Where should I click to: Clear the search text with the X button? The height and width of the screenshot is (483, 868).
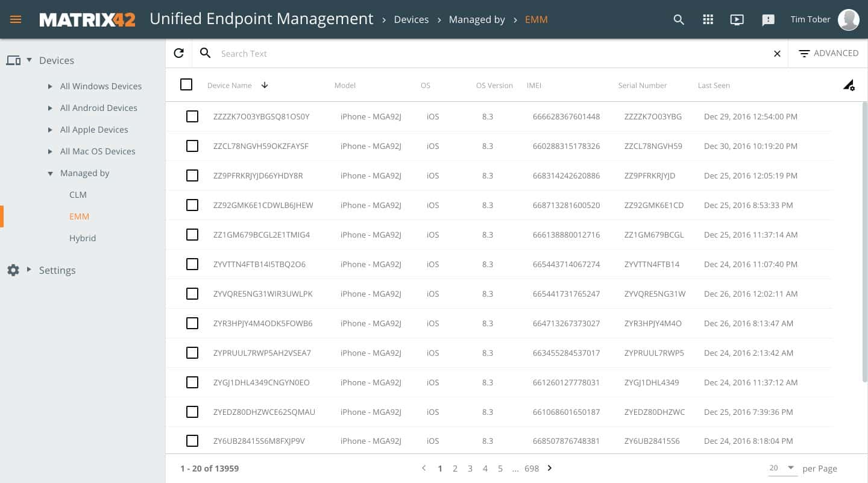tap(777, 53)
